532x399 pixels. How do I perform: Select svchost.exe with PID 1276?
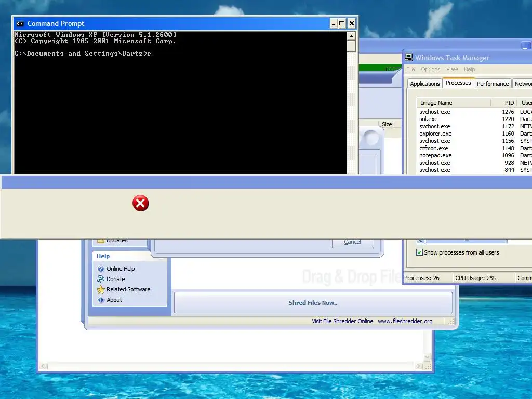click(x=474, y=112)
